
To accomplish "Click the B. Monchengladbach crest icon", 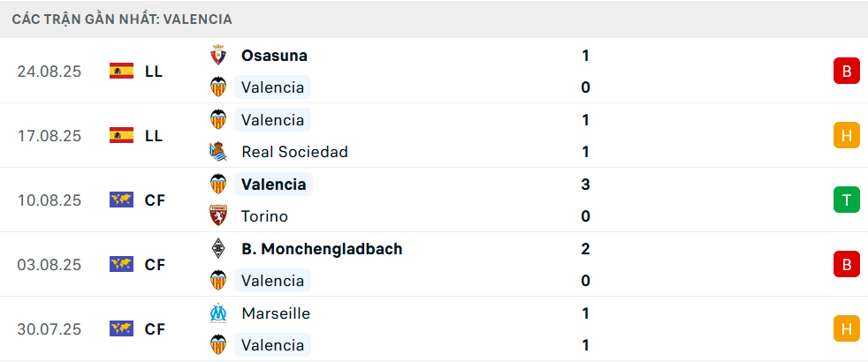I will [217, 249].
